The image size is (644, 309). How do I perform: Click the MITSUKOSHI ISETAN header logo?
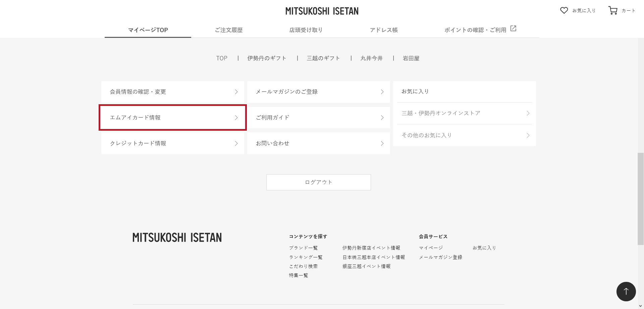[322, 11]
